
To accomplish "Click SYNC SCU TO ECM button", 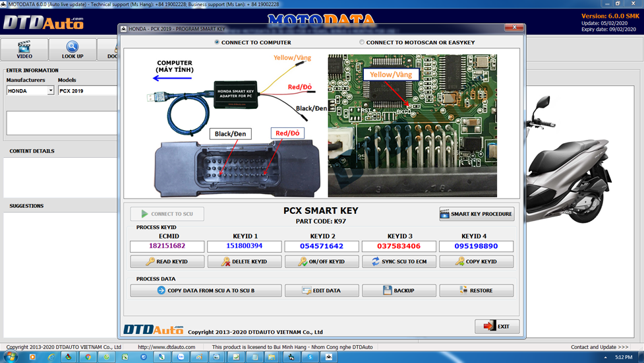I will coord(399,261).
